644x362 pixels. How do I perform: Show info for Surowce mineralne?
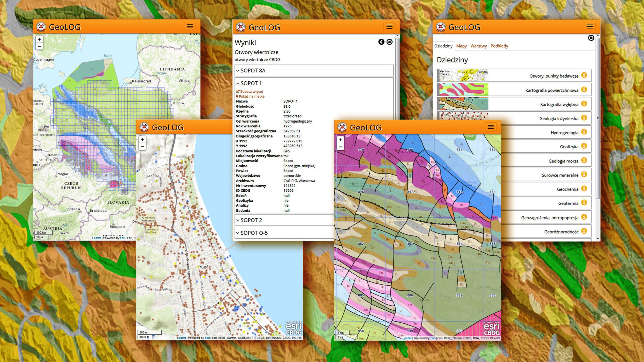pos(584,174)
